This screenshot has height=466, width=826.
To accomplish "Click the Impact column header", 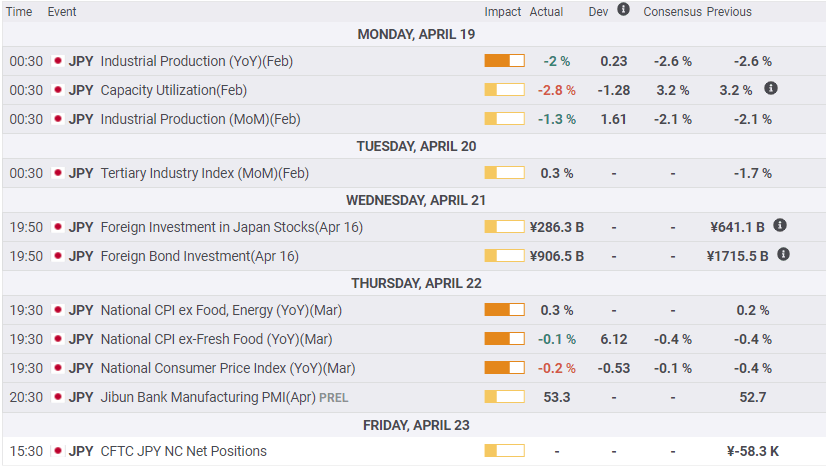I will 503,12.
